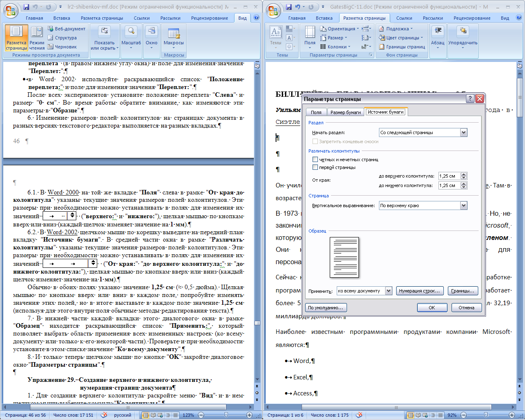
Task: Expand Подложка watermark dropdown
Action: click(x=395, y=29)
